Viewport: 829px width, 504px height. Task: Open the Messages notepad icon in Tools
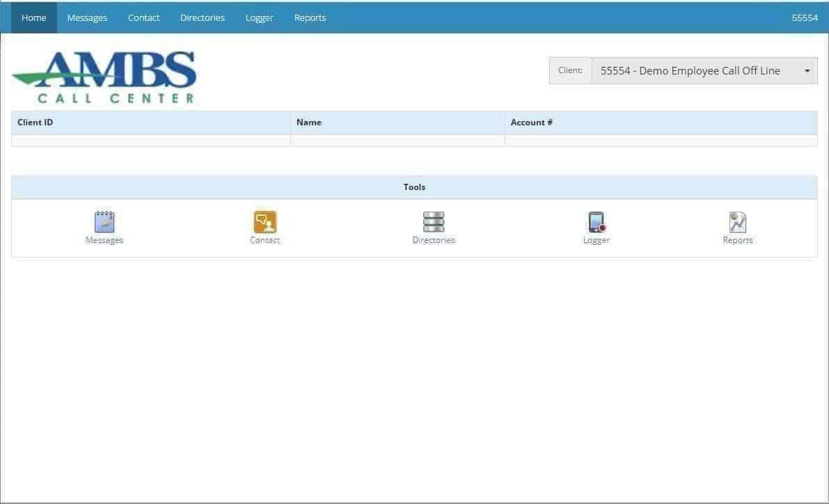tap(104, 221)
